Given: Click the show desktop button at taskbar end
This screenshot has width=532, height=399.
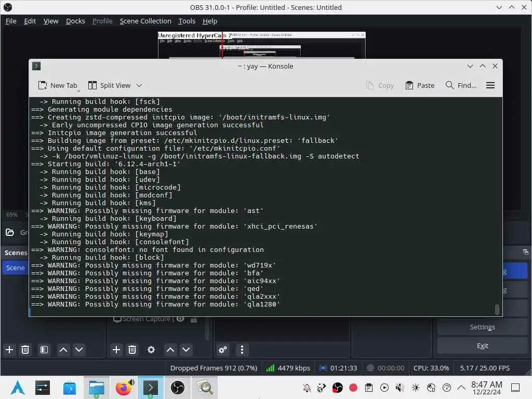Looking at the screenshot, I should [515, 388].
